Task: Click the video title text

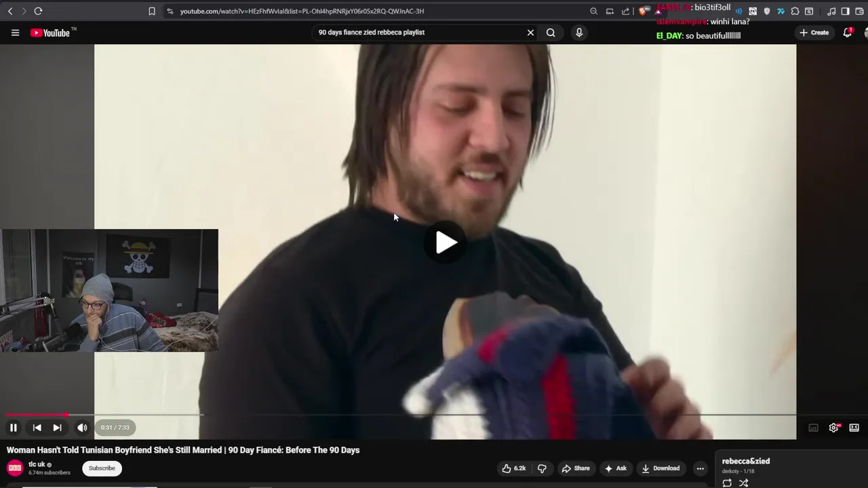Action: click(183, 450)
